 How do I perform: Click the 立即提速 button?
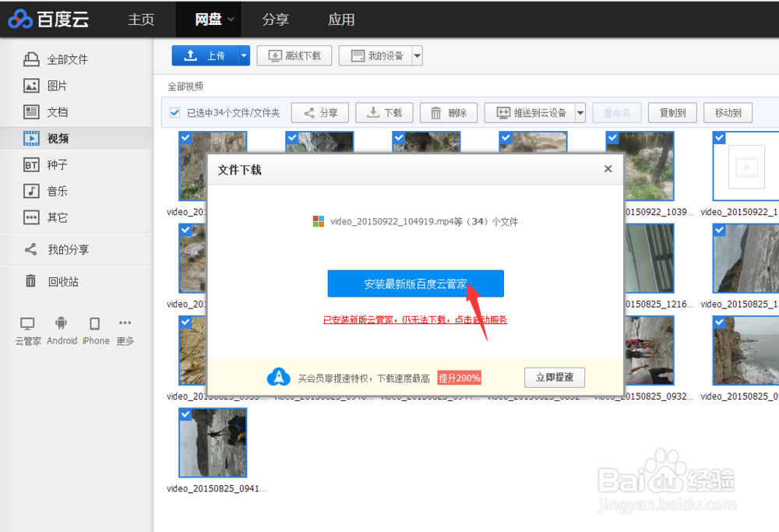(555, 378)
